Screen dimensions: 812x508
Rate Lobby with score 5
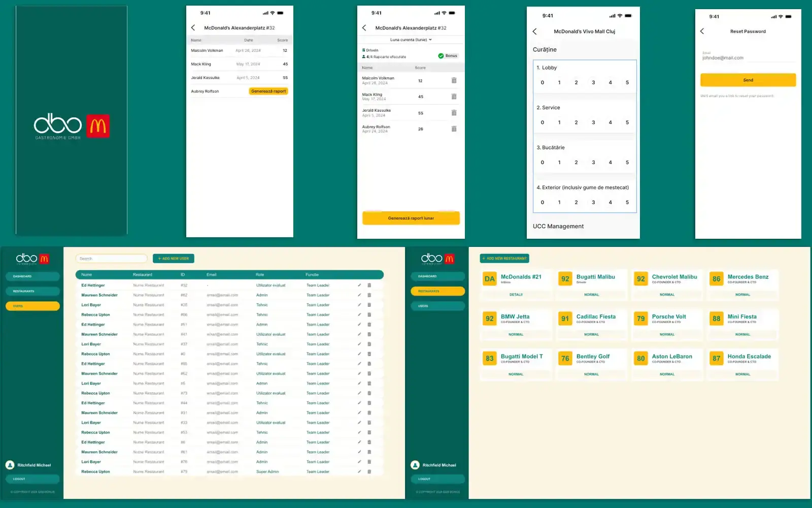click(627, 82)
